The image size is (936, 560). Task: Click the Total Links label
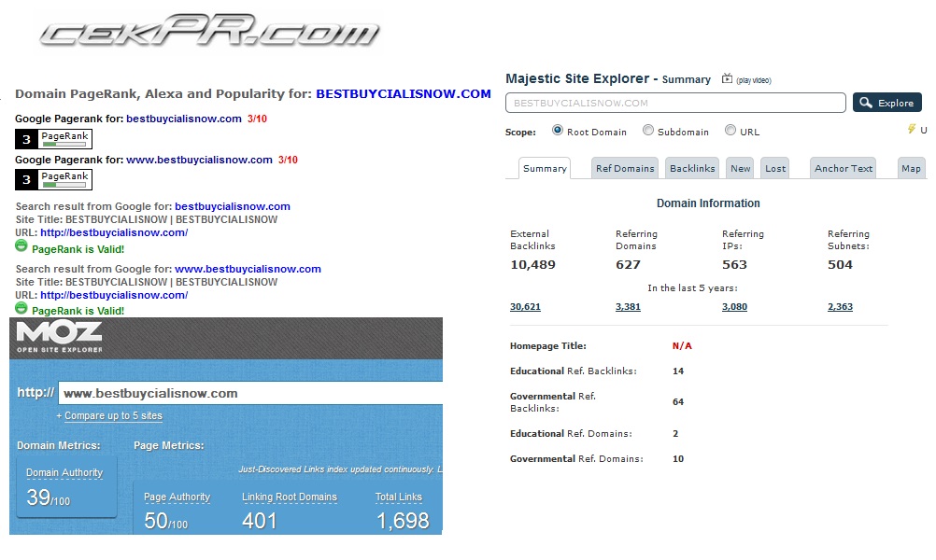tap(398, 497)
